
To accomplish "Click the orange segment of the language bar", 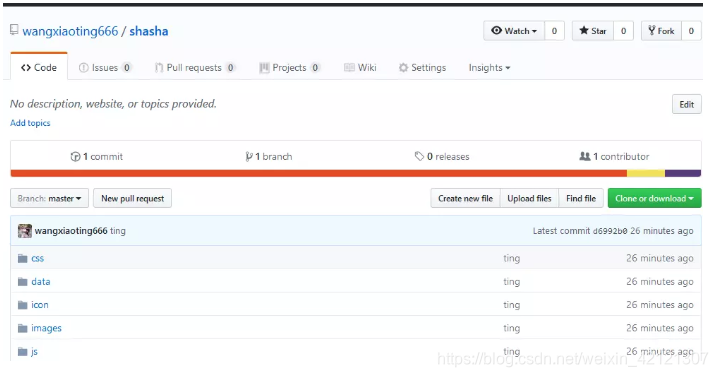I will [x=319, y=173].
